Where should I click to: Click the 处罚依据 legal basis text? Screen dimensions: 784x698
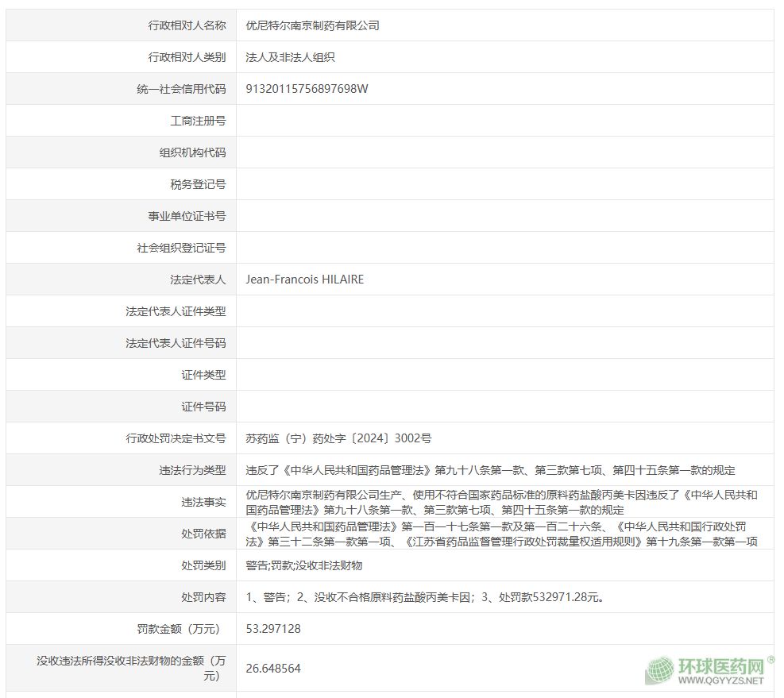tap(501, 534)
